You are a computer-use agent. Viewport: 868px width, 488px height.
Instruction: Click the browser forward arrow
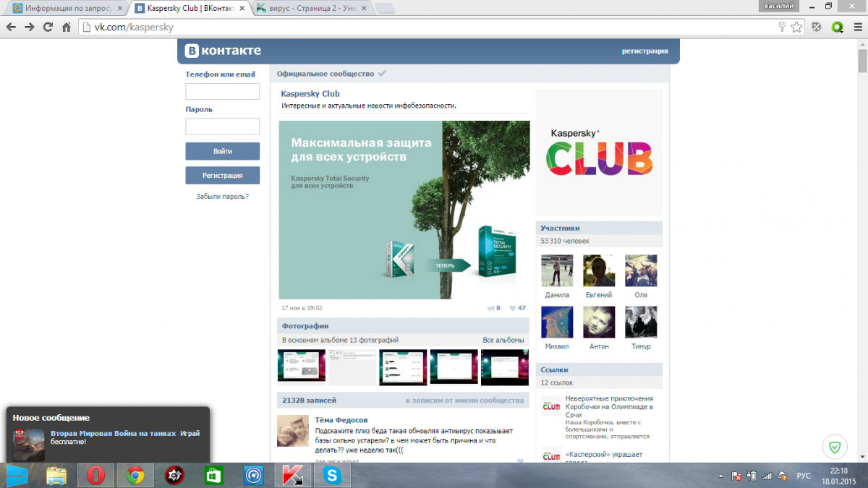pos(30,27)
